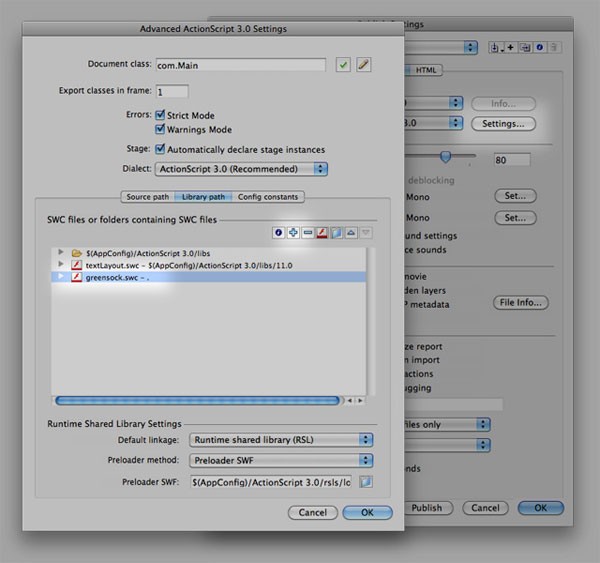The width and height of the screenshot is (600, 563).
Task: Click Cancel in Advanced ActionScript 3.0 Settings
Action: click(x=313, y=512)
